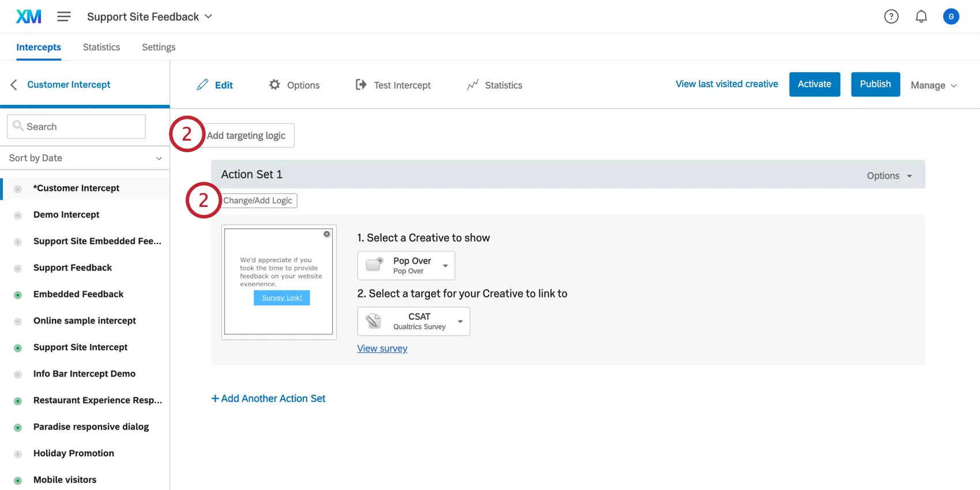Open the View survey link

pos(382,348)
